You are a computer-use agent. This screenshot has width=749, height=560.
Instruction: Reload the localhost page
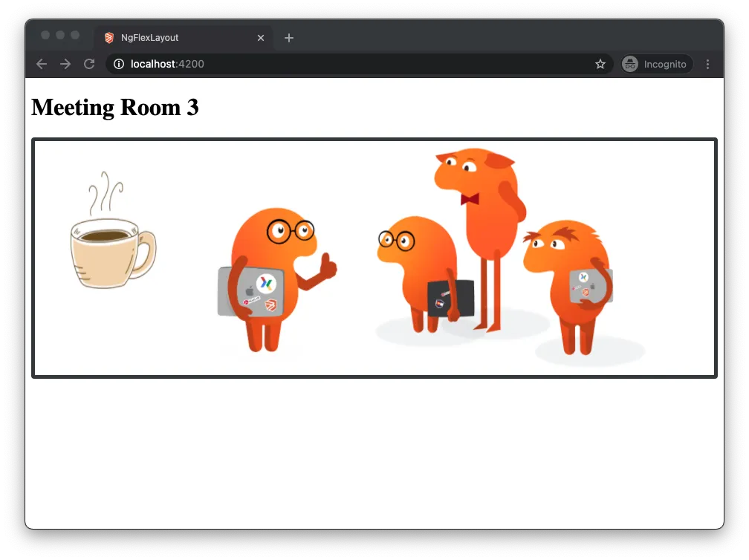89,64
